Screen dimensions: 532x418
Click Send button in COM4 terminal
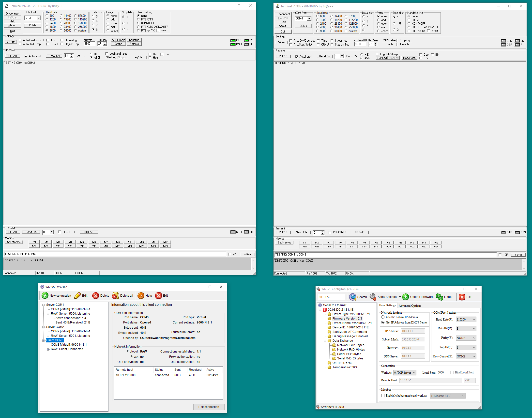click(518, 255)
